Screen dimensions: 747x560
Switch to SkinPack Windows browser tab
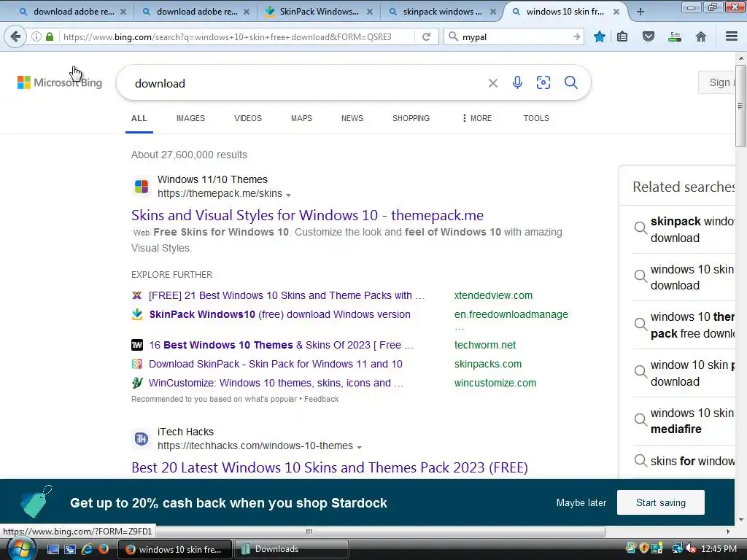[x=319, y=12]
